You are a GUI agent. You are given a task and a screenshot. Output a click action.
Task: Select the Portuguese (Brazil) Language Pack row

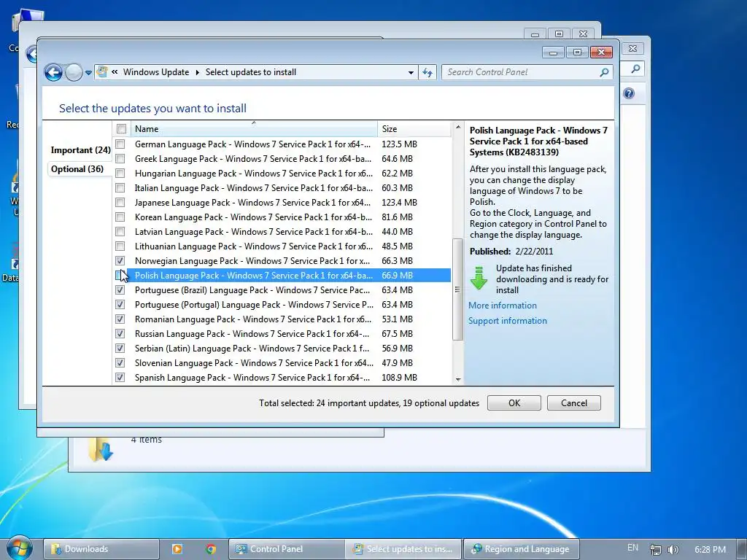point(282,290)
